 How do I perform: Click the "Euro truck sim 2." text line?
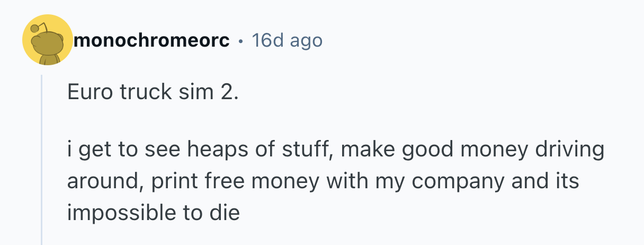pyautogui.click(x=153, y=92)
